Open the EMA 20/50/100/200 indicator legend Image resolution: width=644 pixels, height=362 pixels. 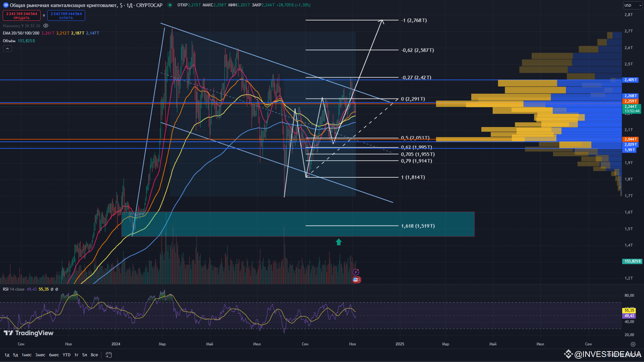coord(21,33)
